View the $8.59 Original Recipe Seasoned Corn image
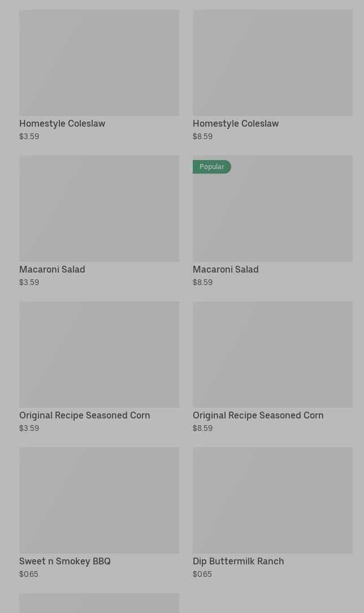 pyautogui.click(x=272, y=354)
